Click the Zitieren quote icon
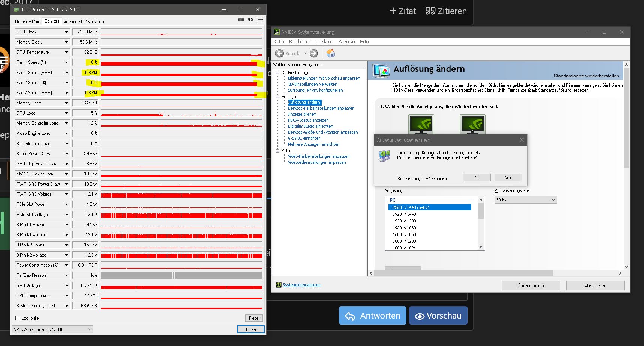This screenshot has width=644, height=346. coord(430,11)
